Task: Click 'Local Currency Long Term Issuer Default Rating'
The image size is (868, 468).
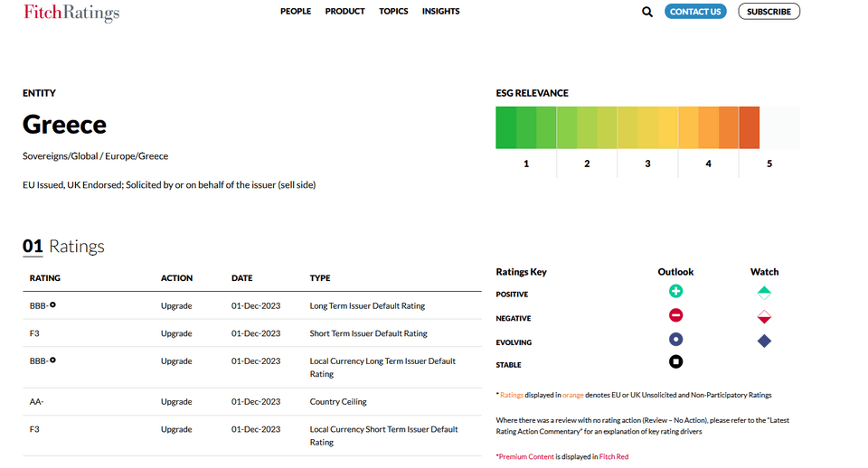Action: click(382, 368)
